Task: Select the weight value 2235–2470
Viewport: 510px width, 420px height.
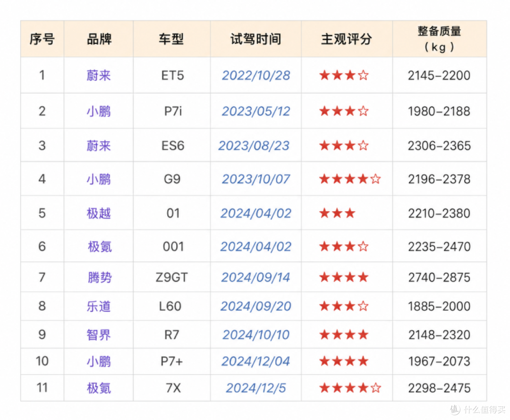Action: coord(439,247)
